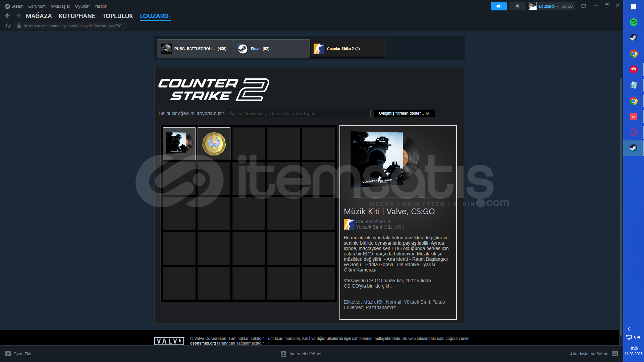Click the Steam inventory logo icon
Viewport: 644px width, 362px height.
(x=243, y=49)
